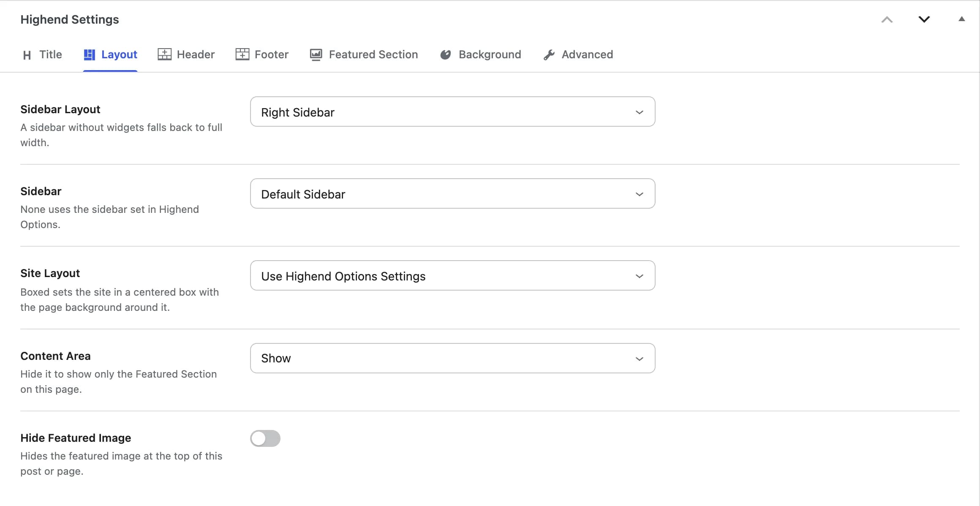
Task: Click the Content Area label
Action: click(55, 356)
